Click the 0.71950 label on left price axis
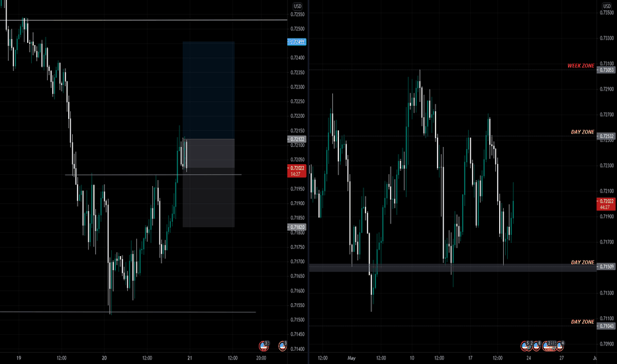 tap(297, 189)
